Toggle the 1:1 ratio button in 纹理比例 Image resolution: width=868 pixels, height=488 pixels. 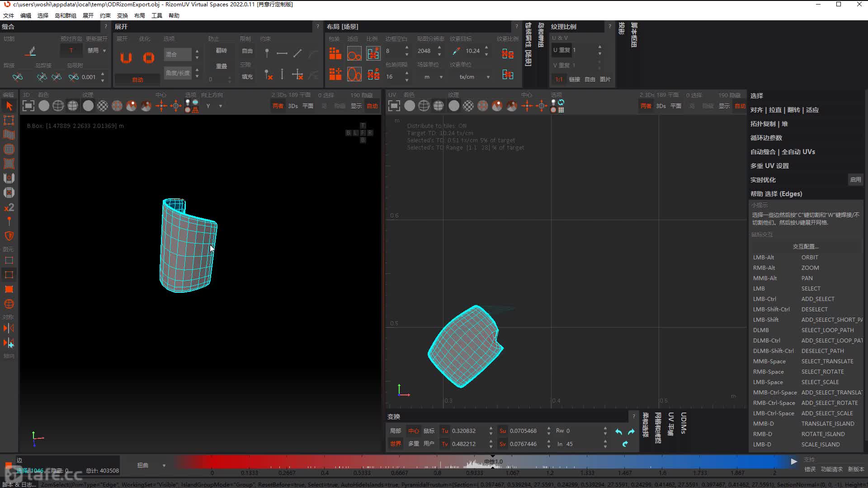559,79
